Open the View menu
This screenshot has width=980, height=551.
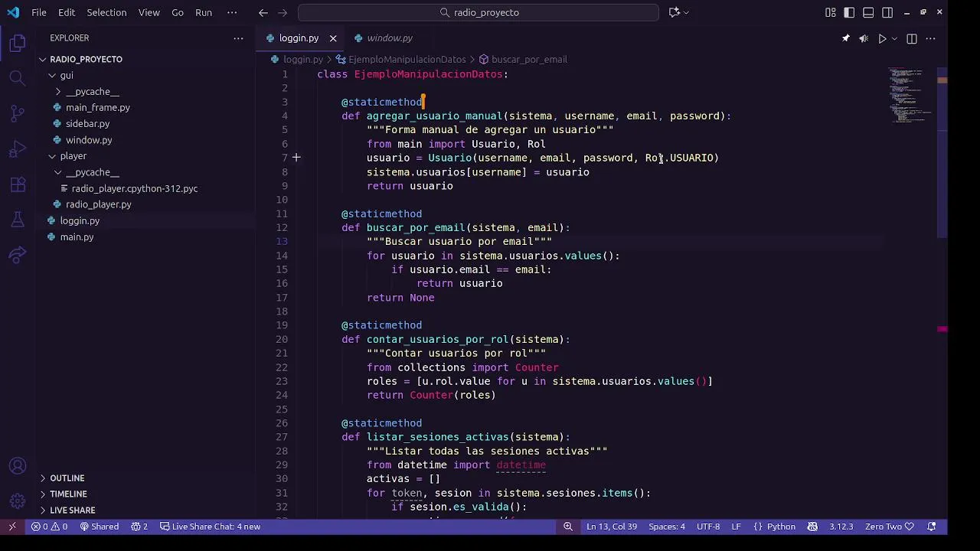149,12
